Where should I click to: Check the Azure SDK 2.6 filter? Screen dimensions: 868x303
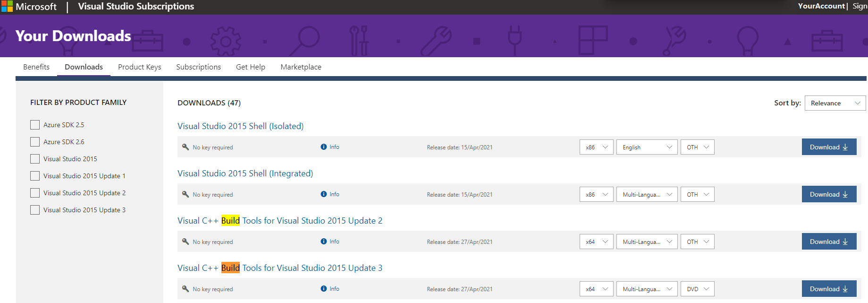[x=35, y=142]
